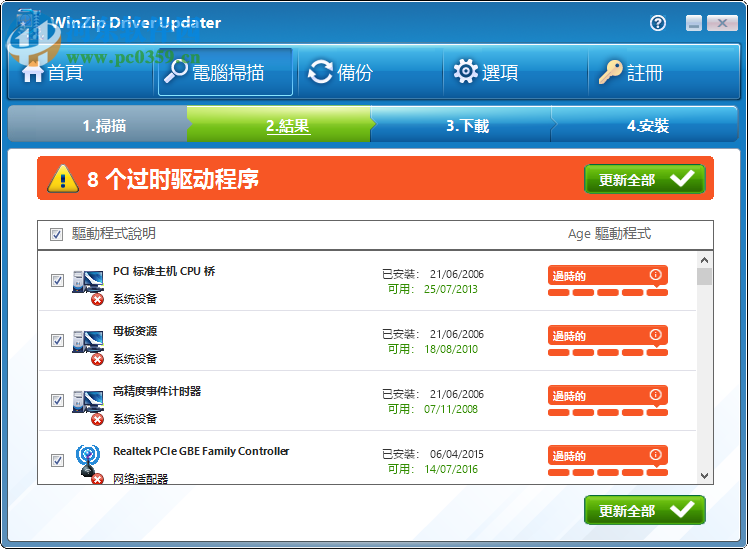748x549 pixels.
Task: Click available date 25/07/2013
Action: [451, 289]
